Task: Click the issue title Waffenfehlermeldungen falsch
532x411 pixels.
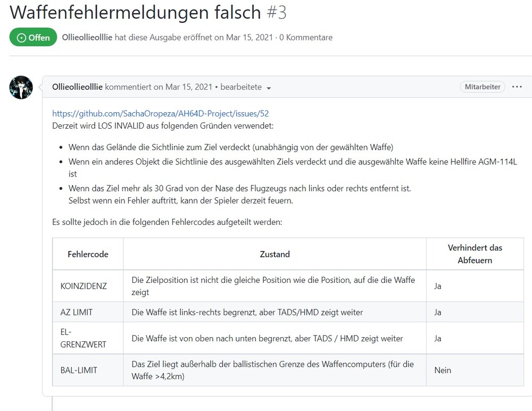Action: [135, 12]
